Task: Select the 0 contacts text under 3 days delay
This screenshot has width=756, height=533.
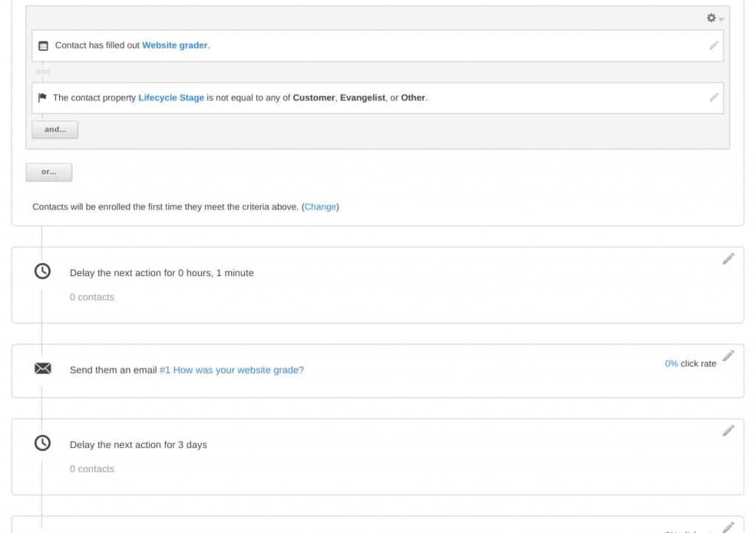Action: tap(92, 470)
